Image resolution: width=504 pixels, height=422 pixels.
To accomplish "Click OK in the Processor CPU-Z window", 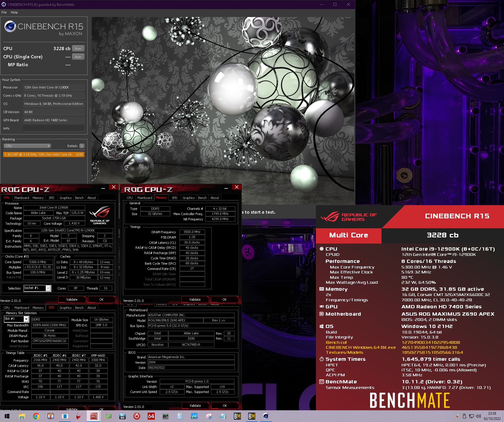I will (x=101, y=300).
